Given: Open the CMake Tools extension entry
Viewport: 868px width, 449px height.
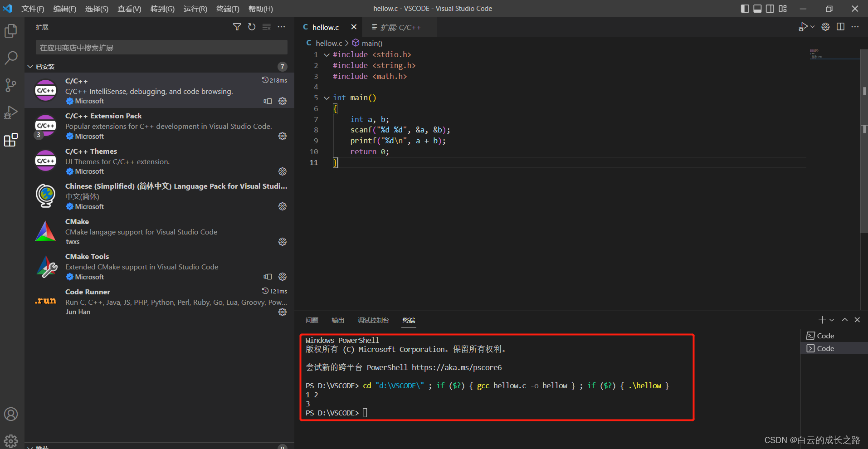Looking at the screenshot, I should 160,267.
